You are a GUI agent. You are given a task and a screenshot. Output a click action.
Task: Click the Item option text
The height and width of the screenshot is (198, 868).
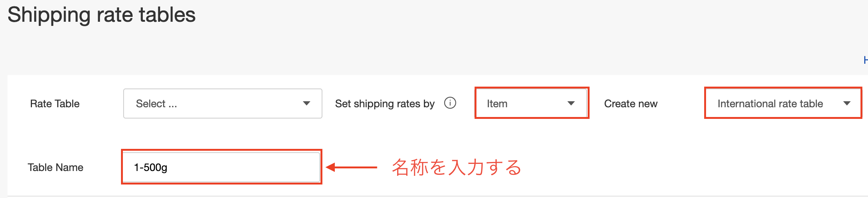[x=497, y=104]
